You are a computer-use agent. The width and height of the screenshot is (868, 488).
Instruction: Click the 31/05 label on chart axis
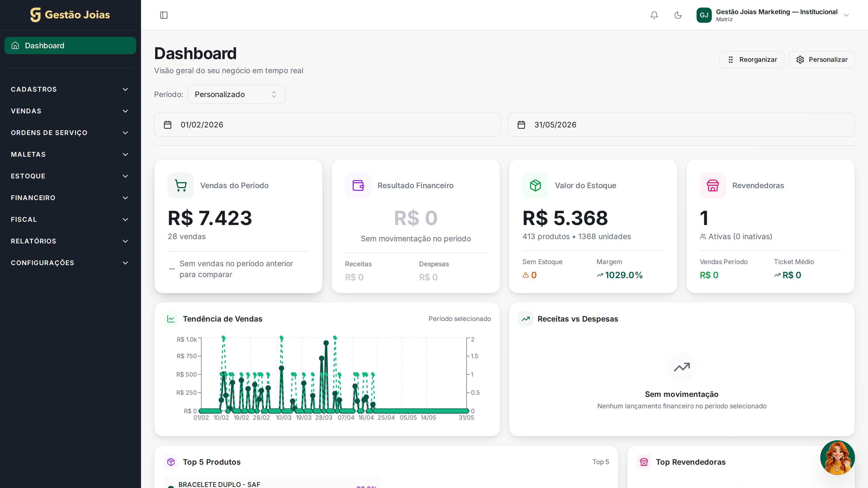pos(466,418)
